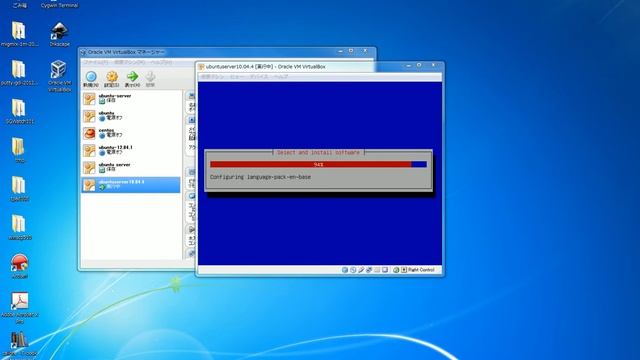
Task: Open the putty-gdi folder on desktop
Action: (19, 73)
